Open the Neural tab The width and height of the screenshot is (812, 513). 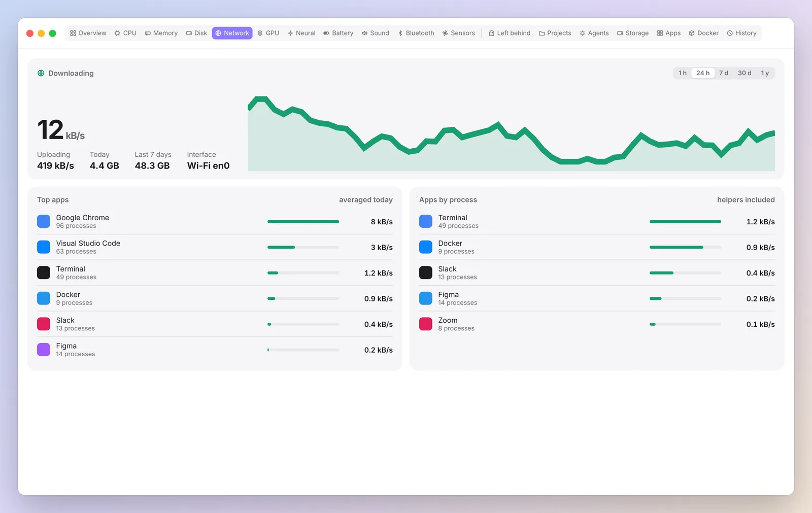click(301, 33)
